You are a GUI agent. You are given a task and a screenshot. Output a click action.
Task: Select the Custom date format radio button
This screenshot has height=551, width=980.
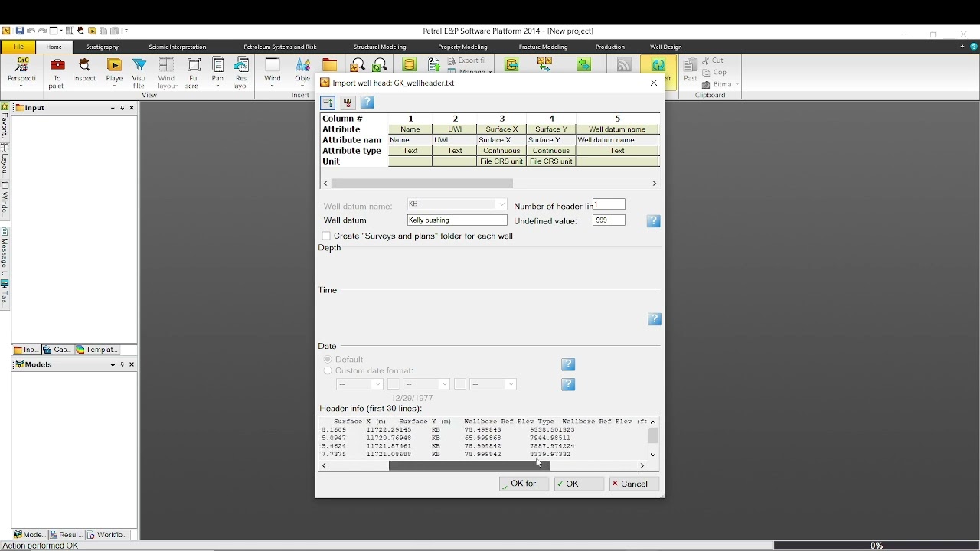328,370
